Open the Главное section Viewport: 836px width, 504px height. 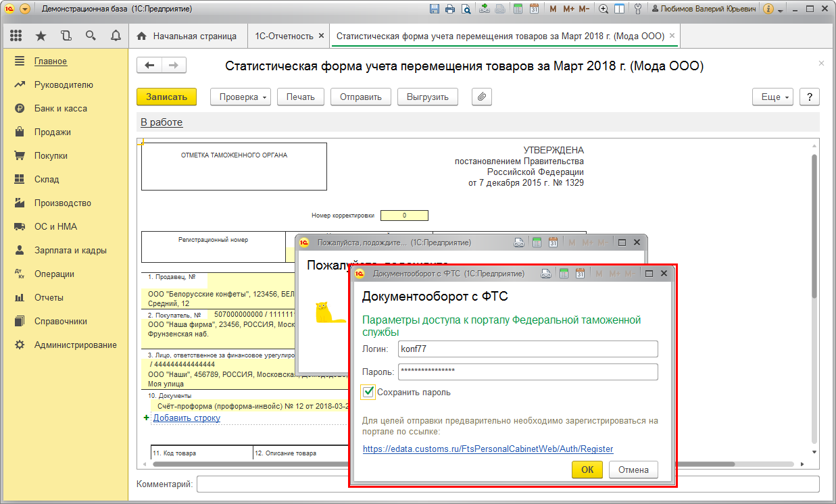pyautogui.click(x=51, y=61)
